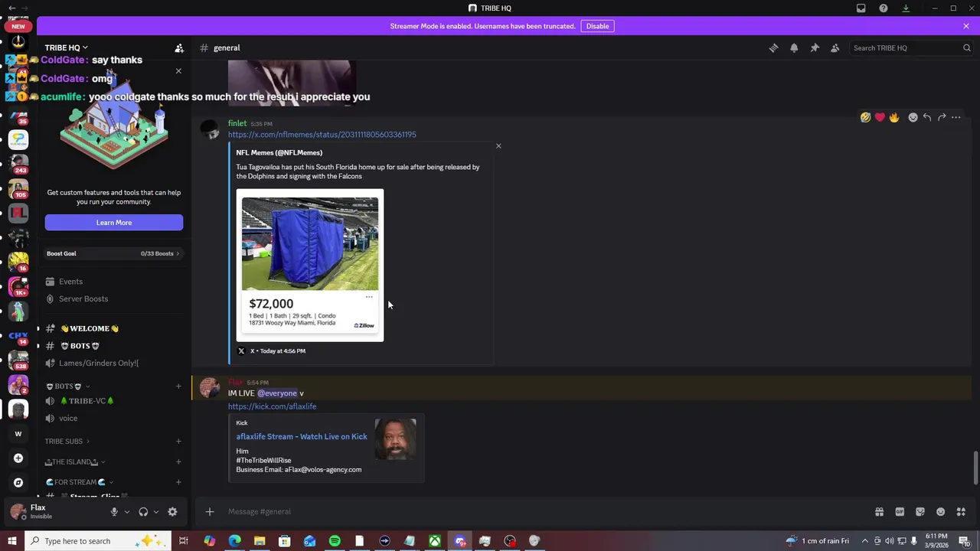Image resolution: width=980 pixels, height=551 pixels.
Task: Deafen audio with the headphones icon
Action: (x=143, y=512)
